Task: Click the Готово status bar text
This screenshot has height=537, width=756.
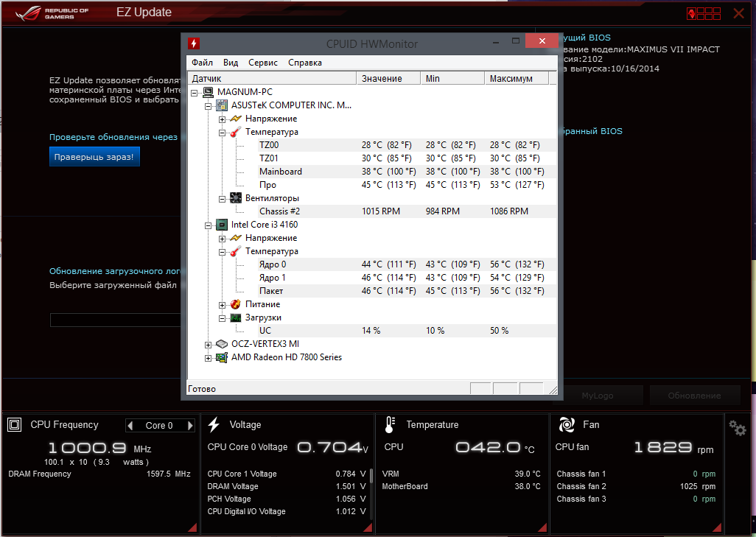Action: [x=202, y=389]
